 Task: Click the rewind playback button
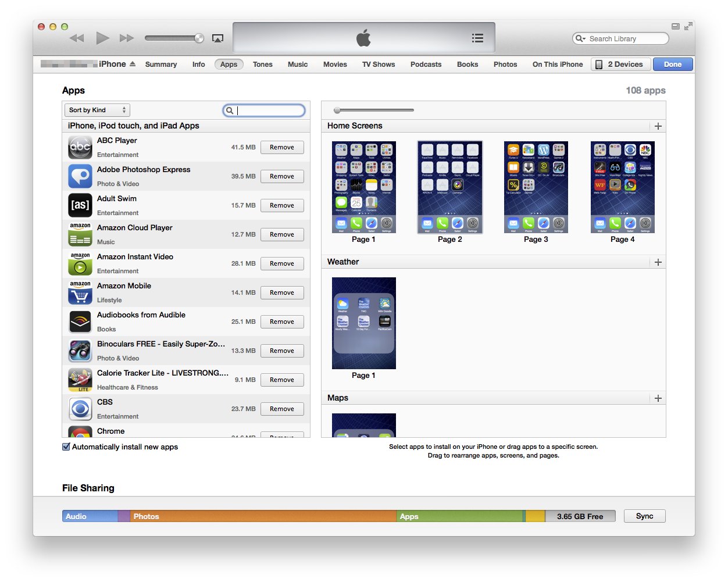tap(76, 38)
